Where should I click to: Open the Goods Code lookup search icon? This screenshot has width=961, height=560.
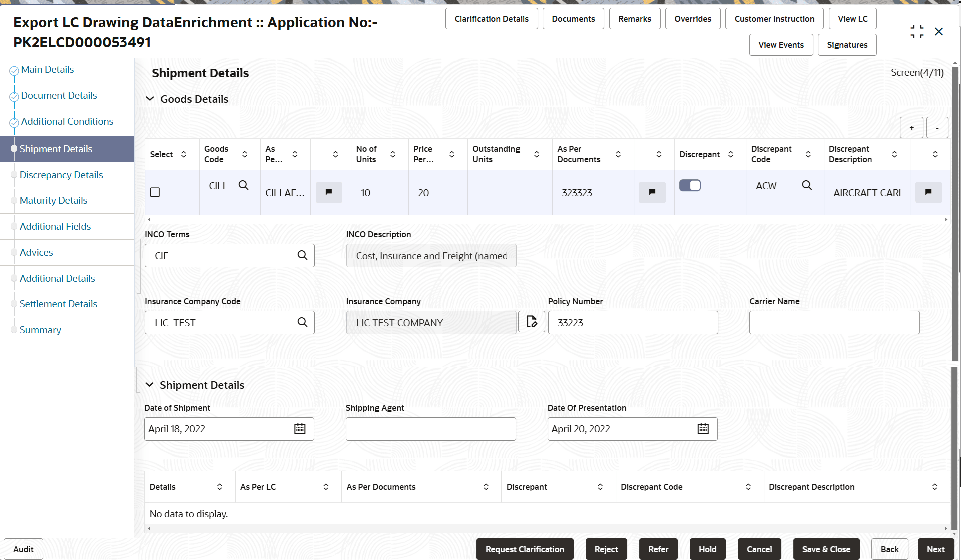[x=244, y=185]
